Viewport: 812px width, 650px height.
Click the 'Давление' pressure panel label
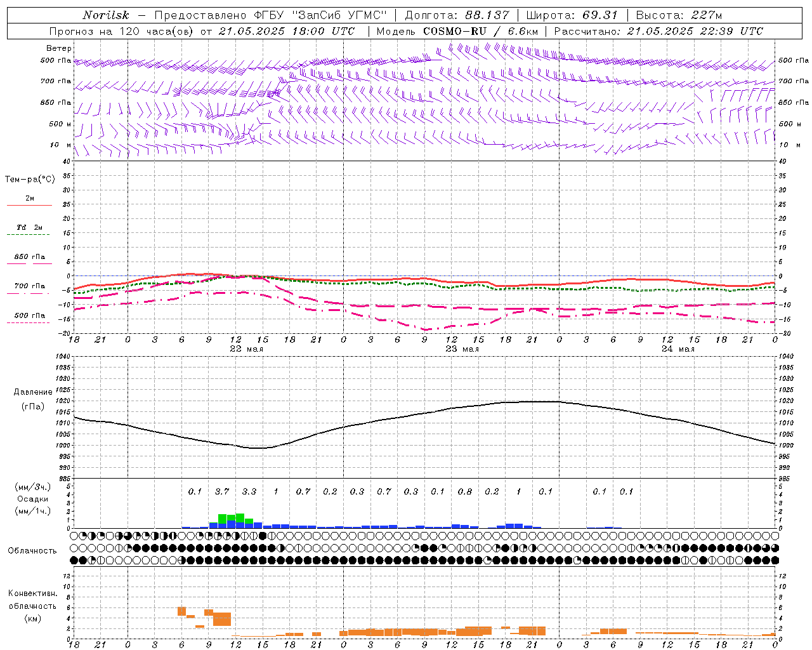pos(33,392)
